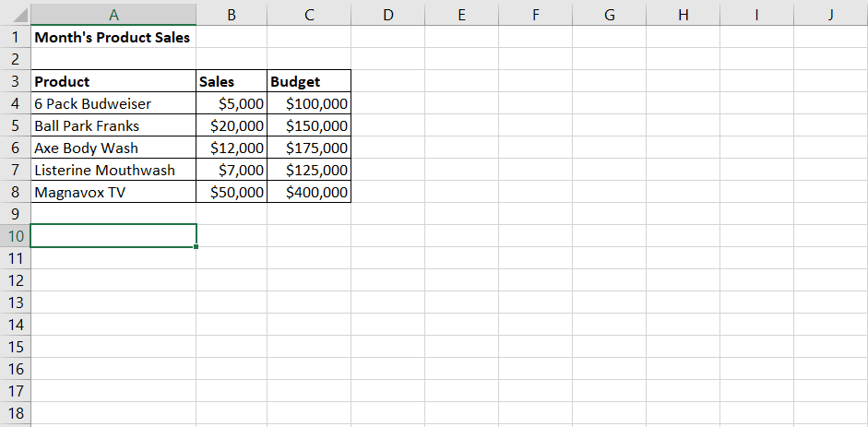Select row 18 header
868x427 pixels.
point(16,413)
